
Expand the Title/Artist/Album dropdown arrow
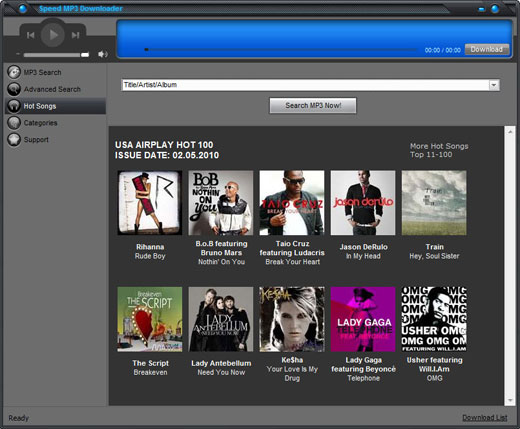coord(494,85)
